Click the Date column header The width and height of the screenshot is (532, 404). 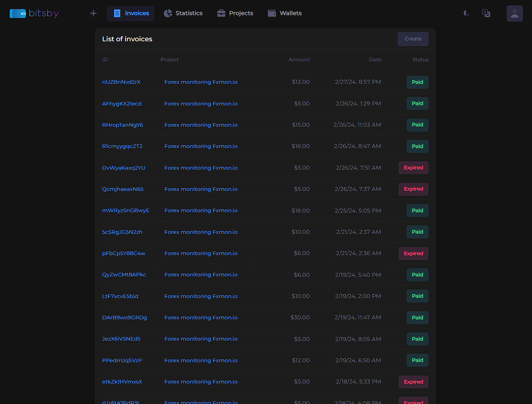click(375, 60)
